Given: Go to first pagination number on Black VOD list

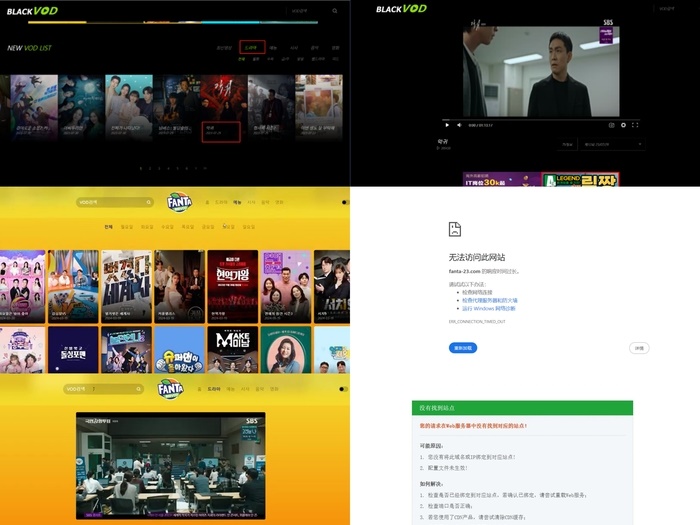Looking at the screenshot, I should (x=141, y=169).
